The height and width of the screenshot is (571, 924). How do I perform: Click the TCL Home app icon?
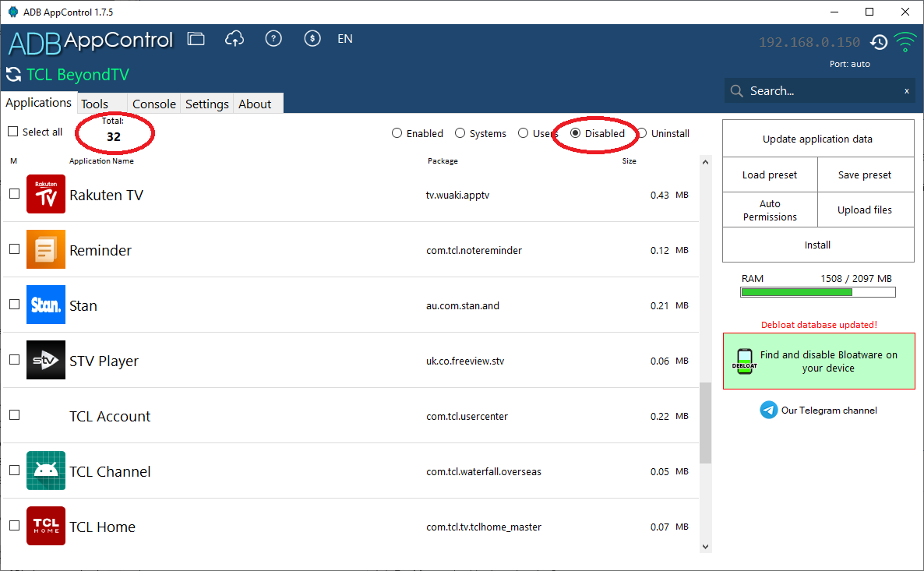pos(46,527)
